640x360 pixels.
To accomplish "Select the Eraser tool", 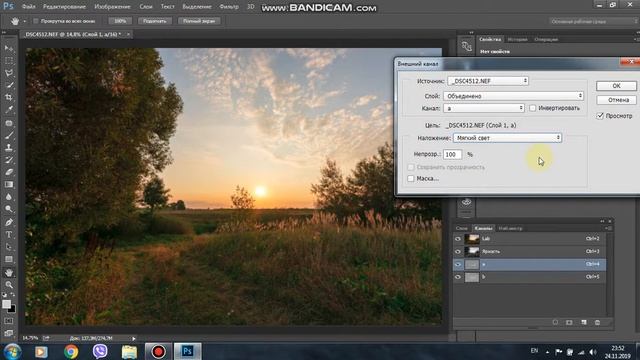I will 9,172.
